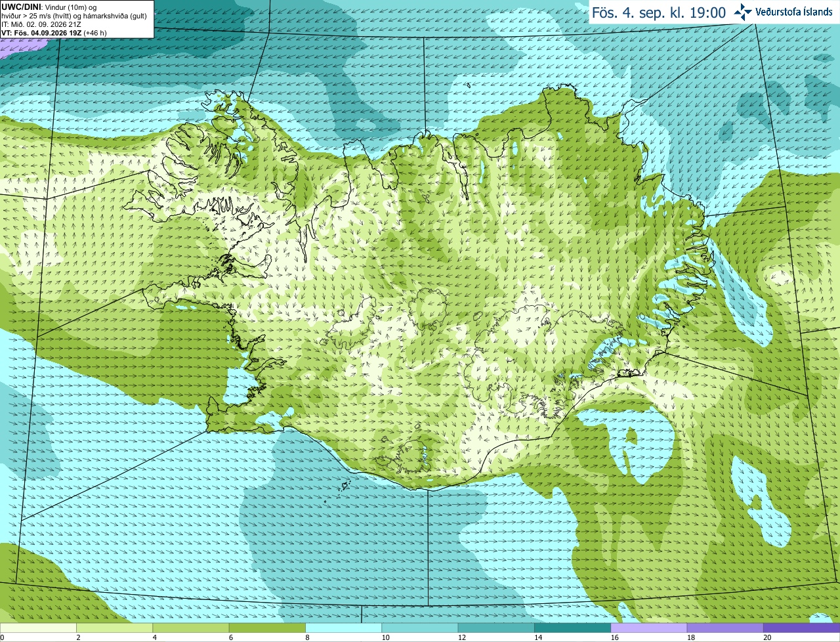Click the IT: Mið. 02.09.2026 21Z line

(x=41, y=24)
